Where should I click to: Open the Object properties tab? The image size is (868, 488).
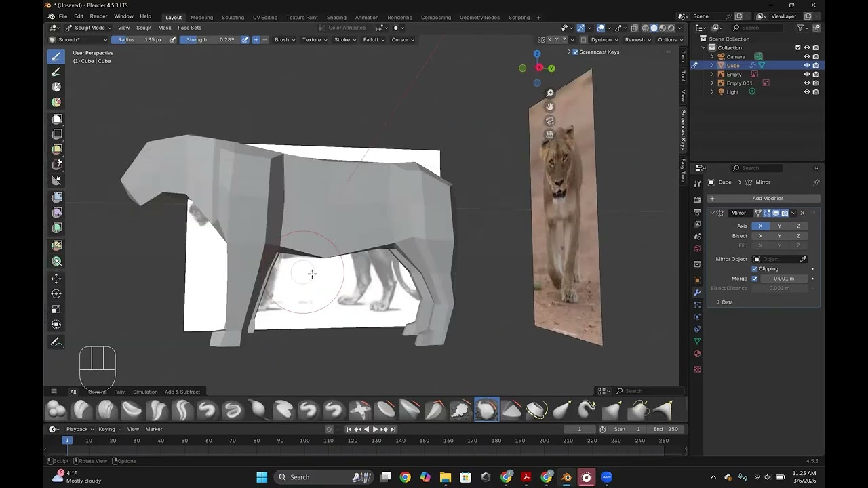697,280
